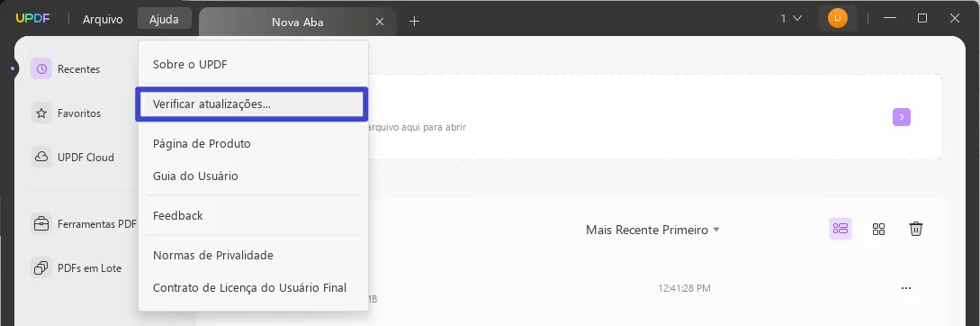Open Normas de Privalidade entry
This screenshot has height=326, width=980.
click(253, 255)
